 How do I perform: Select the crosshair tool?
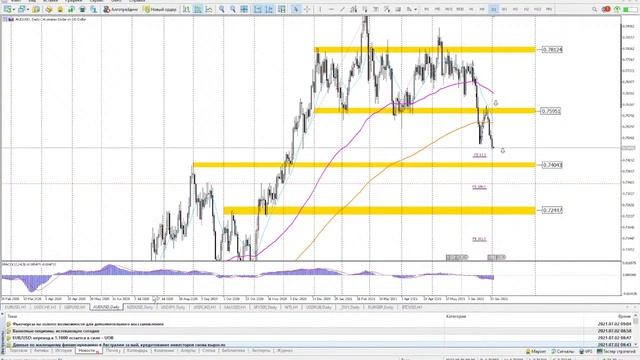pyautogui.click(x=307, y=9)
